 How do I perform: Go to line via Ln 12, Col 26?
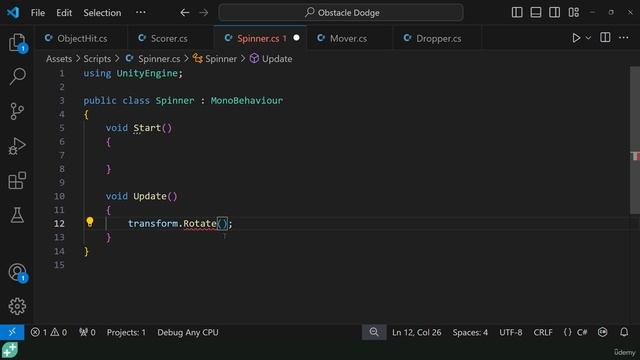[x=416, y=332]
